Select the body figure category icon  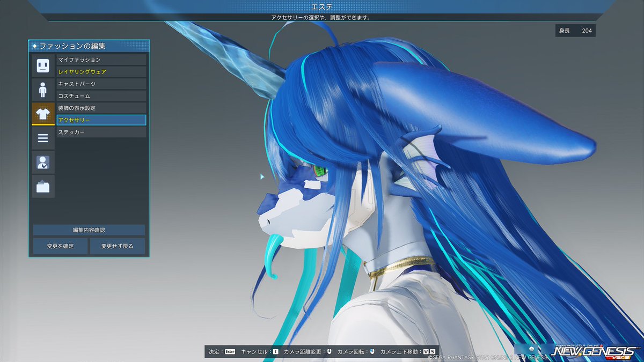[43, 90]
